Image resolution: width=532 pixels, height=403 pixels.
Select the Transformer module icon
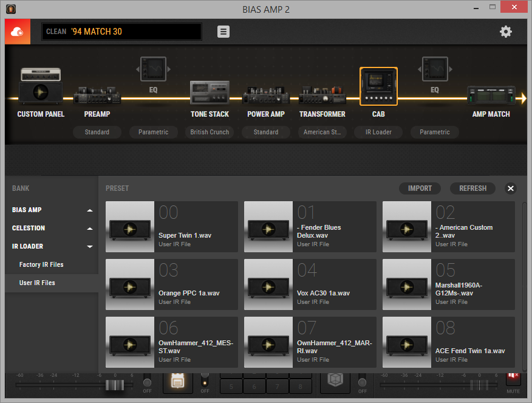[x=322, y=95]
